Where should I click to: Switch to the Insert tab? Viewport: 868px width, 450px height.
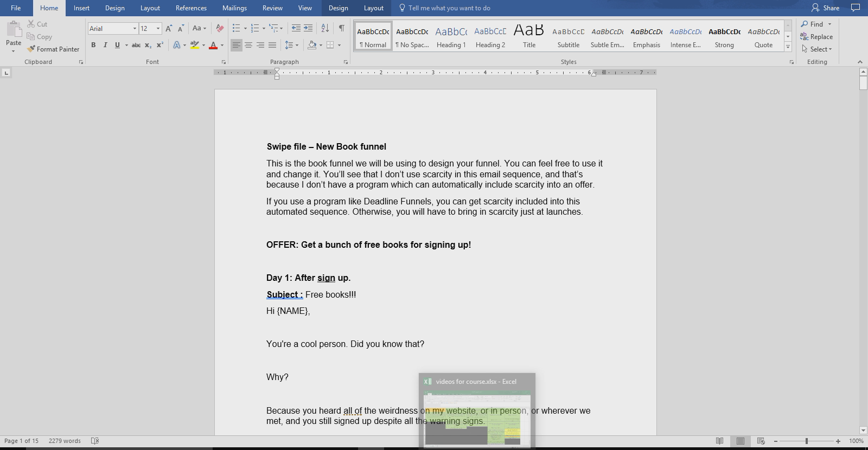point(81,8)
